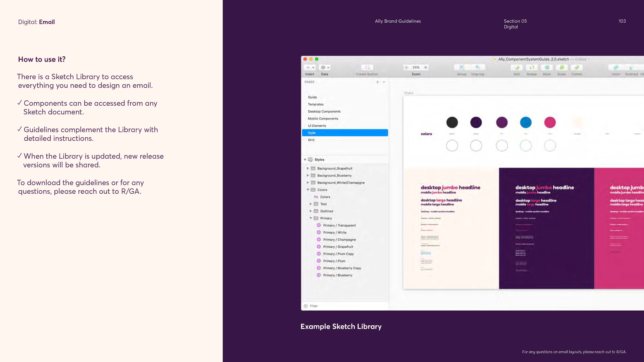This screenshot has height=362, width=644.
Task: Collapse the Primary layer folder
Action: pyautogui.click(x=311, y=218)
